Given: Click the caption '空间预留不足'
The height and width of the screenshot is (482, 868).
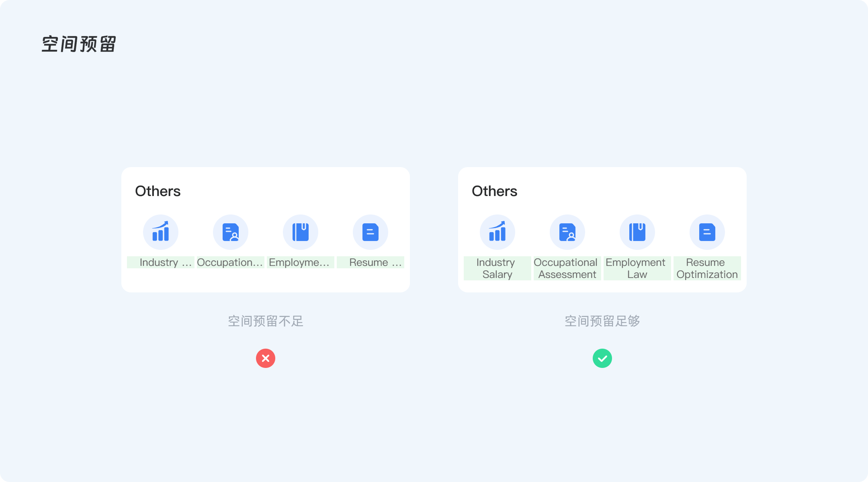Looking at the screenshot, I should [266, 321].
